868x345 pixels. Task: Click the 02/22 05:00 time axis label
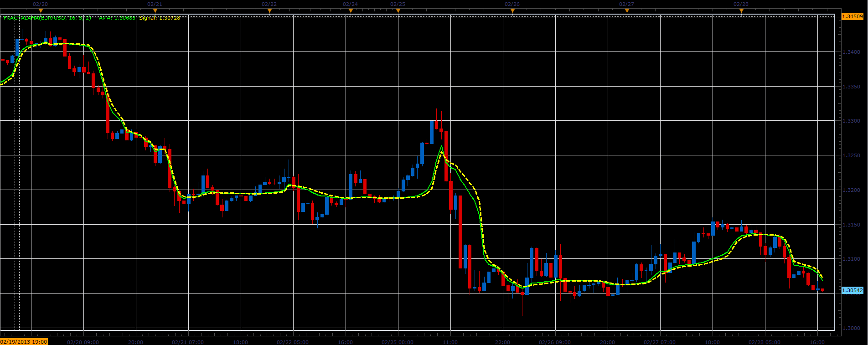point(293,342)
